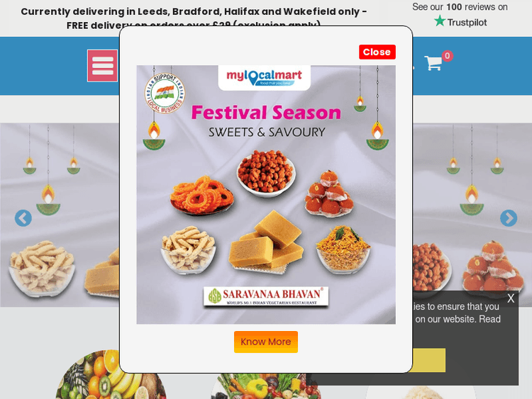Viewport: 532px width, 399px height.
Task: Advance to the next carousel slide
Action: (509, 218)
